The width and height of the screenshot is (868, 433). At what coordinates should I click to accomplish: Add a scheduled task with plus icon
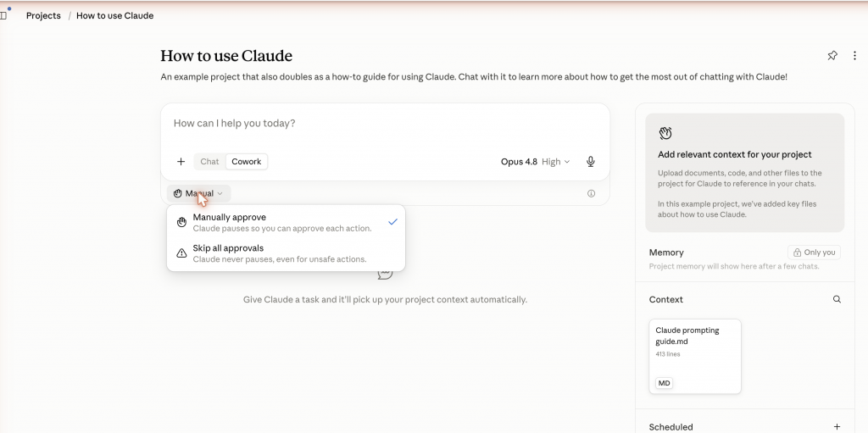[x=837, y=427]
